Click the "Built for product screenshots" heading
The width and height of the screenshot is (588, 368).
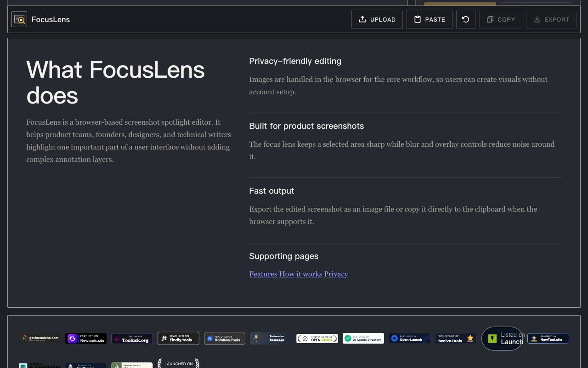[x=306, y=126]
